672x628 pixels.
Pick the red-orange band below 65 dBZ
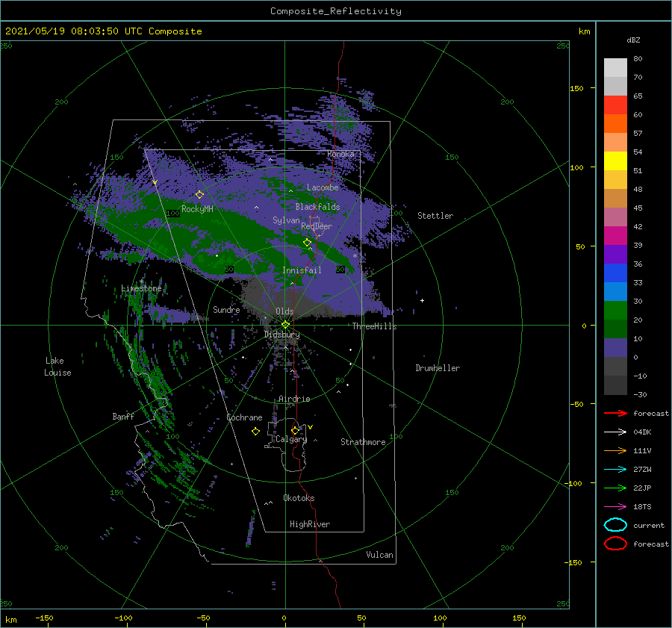[615, 105]
